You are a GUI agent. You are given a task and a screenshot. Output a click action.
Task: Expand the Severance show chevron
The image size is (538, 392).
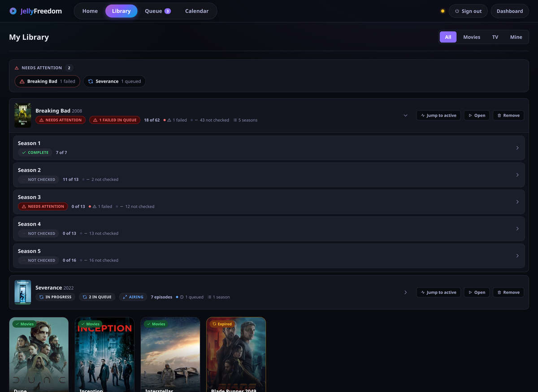point(405,293)
